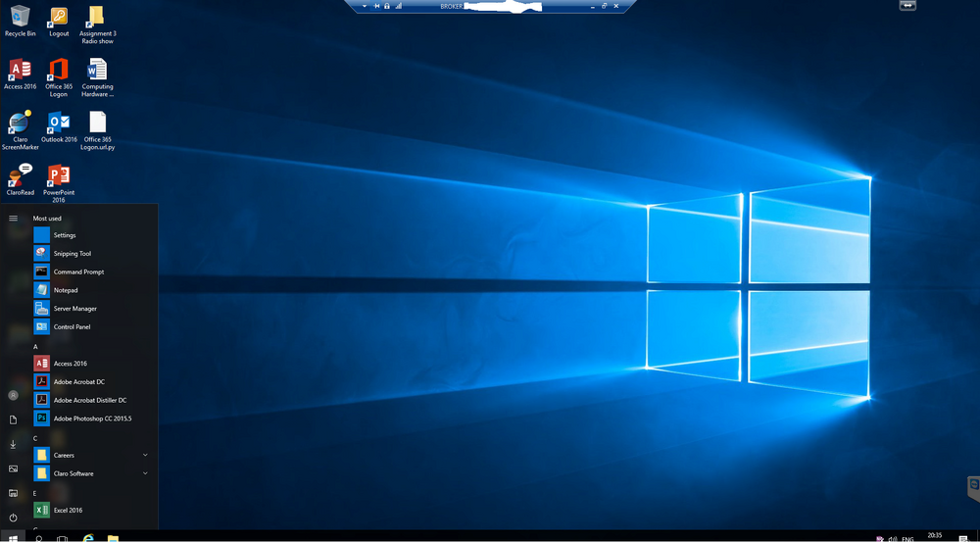Select the ClaroRead desktop shortcut

pos(20,179)
